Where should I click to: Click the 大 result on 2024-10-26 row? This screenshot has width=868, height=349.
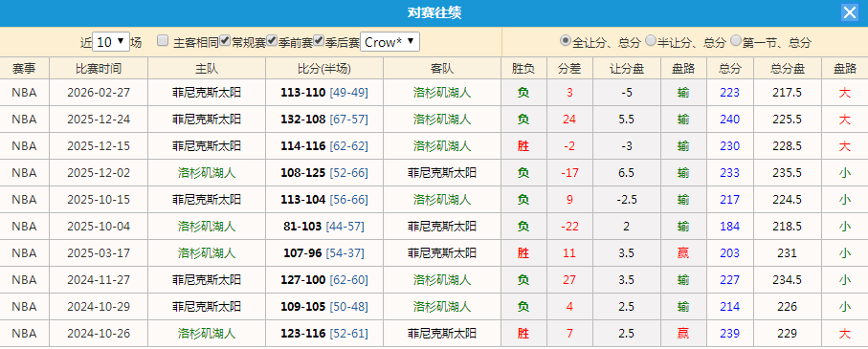click(x=844, y=334)
